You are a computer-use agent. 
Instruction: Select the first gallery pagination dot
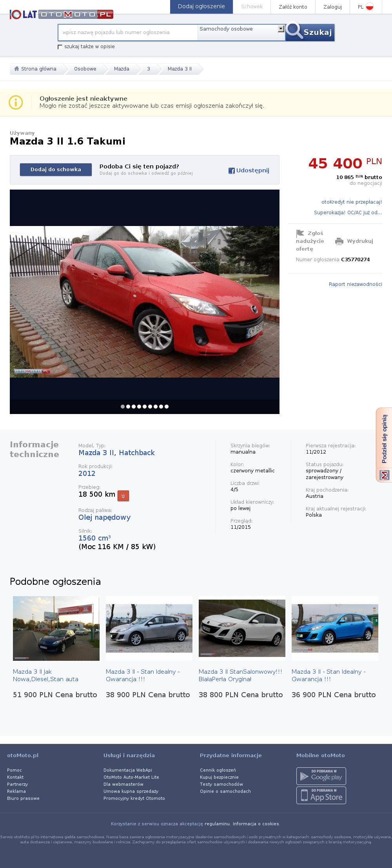point(123,407)
